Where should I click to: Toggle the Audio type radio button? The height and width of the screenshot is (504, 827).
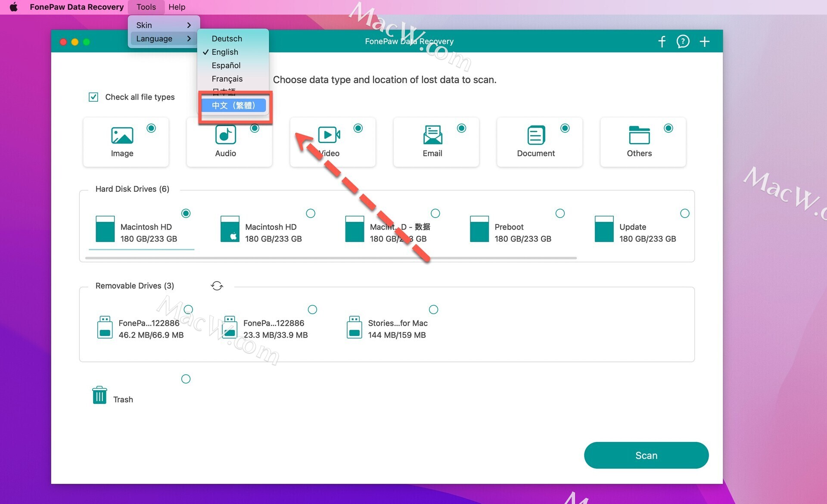click(255, 128)
